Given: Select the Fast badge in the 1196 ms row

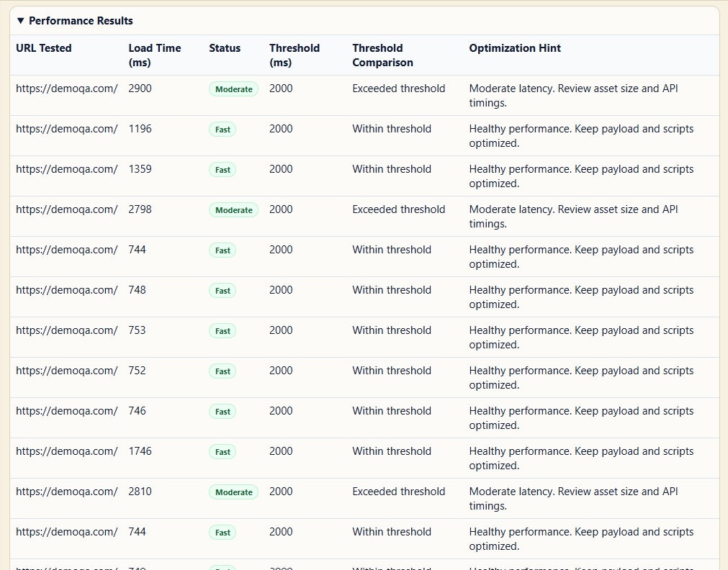Looking at the screenshot, I should coord(222,130).
